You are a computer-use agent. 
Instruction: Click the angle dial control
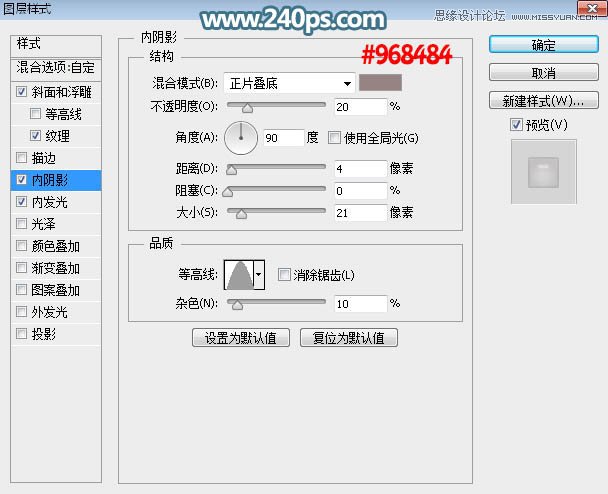(241, 138)
